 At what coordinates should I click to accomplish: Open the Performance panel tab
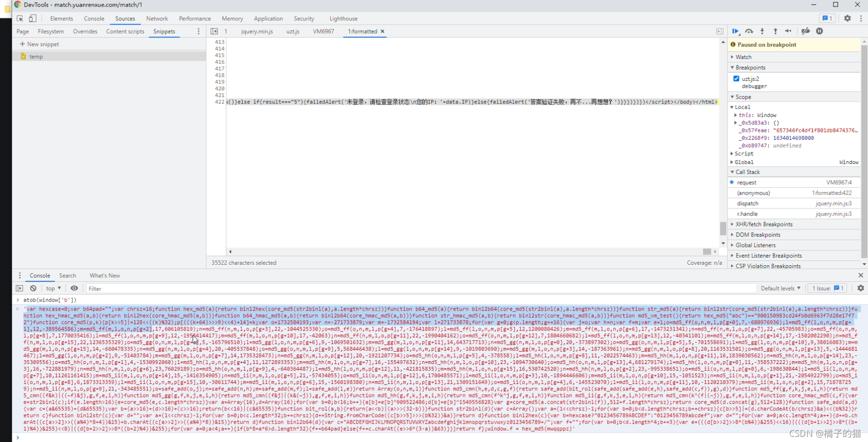(195, 18)
